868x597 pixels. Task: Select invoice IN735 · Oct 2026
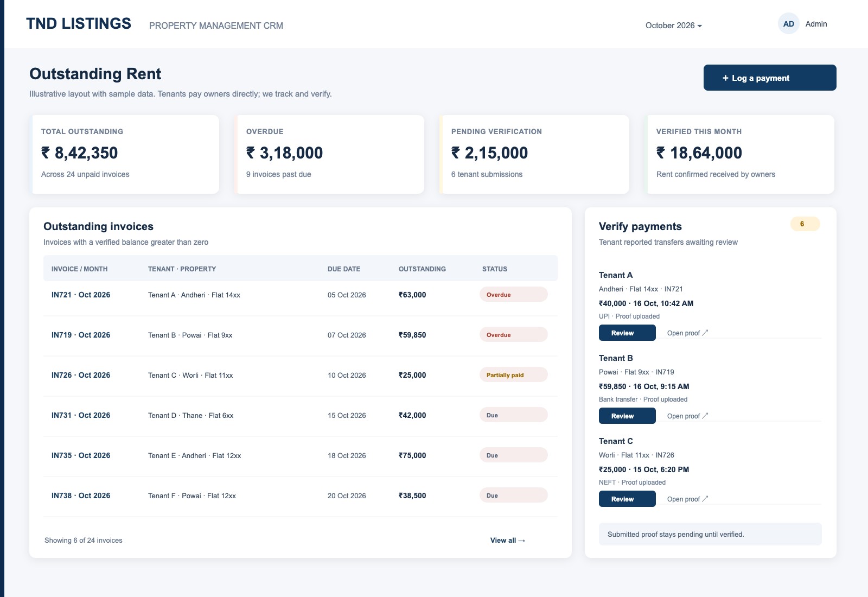click(x=81, y=455)
